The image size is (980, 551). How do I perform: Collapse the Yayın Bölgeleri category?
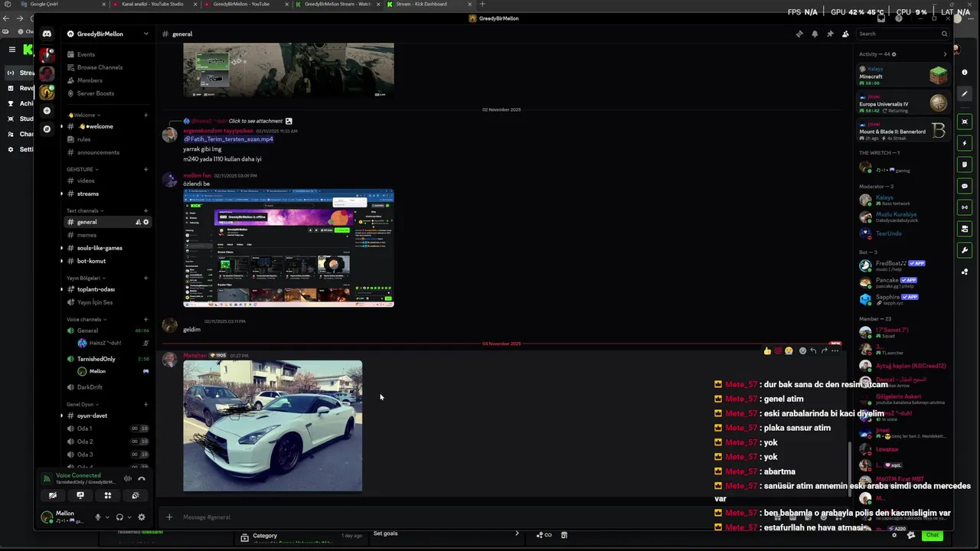[x=86, y=278]
